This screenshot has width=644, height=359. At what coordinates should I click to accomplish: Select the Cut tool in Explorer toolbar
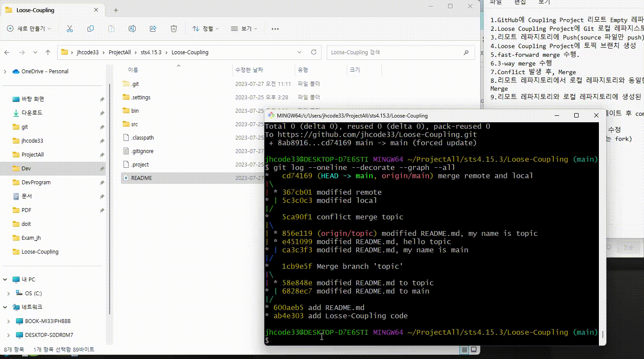pyautogui.click(x=70, y=28)
